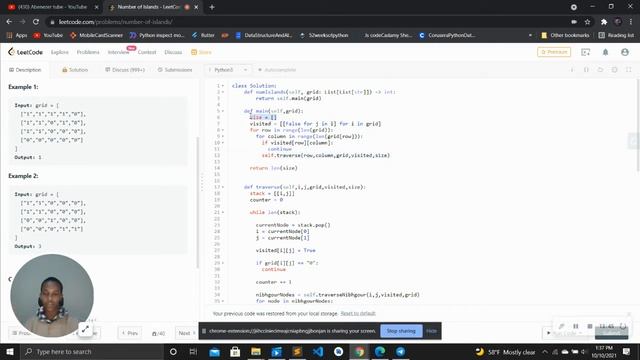This screenshot has height=360, width=640.
Task: Open the YouTube bookmark
Action: (x=48, y=35)
